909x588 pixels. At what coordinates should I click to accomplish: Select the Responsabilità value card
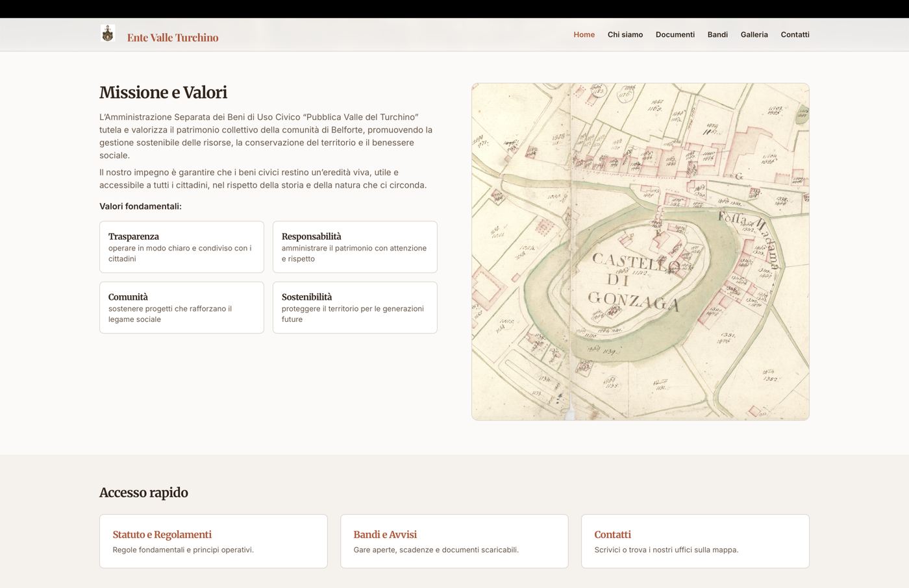(355, 247)
